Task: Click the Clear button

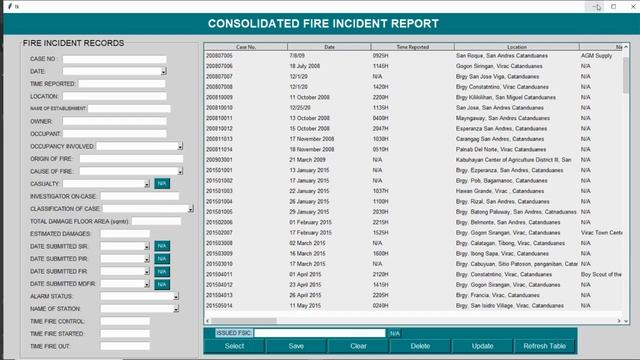Action: pyautogui.click(x=358, y=346)
